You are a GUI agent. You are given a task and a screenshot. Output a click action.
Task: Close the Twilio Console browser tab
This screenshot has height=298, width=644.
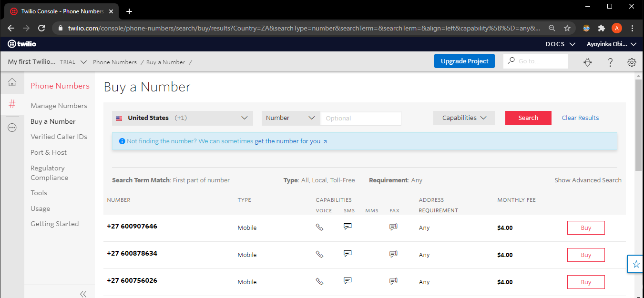point(112,11)
